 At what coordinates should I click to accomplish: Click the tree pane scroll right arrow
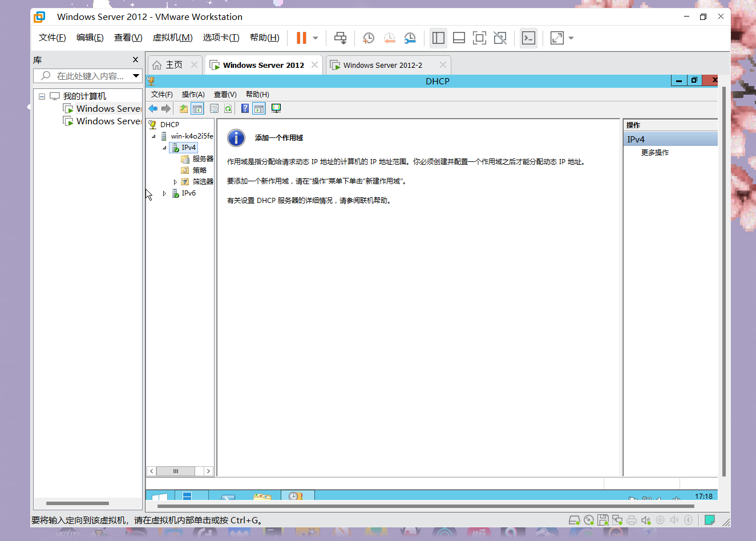pos(209,471)
